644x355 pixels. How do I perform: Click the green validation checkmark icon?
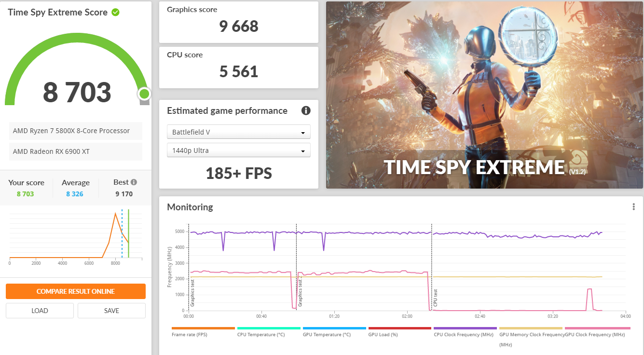coord(115,12)
